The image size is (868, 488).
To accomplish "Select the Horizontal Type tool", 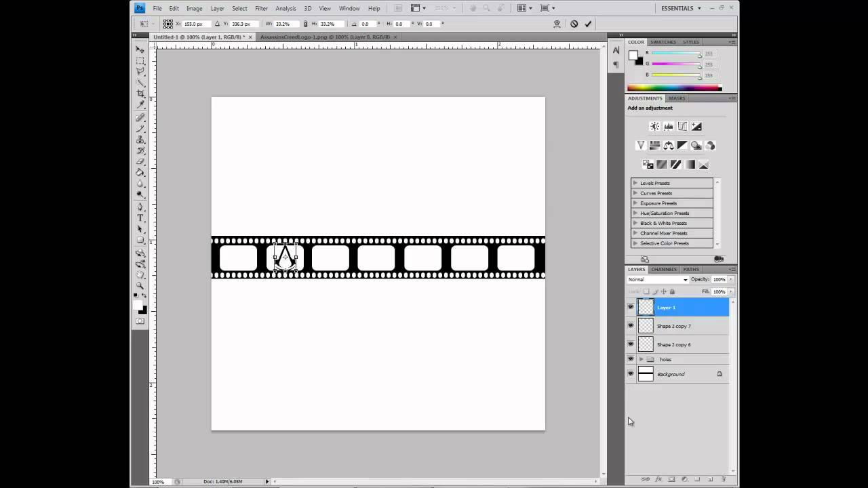I will pyautogui.click(x=140, y=218).
